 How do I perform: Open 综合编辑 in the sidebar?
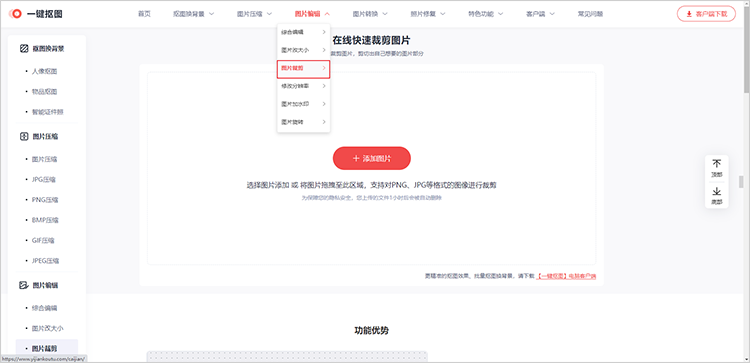pyautogui.click(x=44, y=308)
